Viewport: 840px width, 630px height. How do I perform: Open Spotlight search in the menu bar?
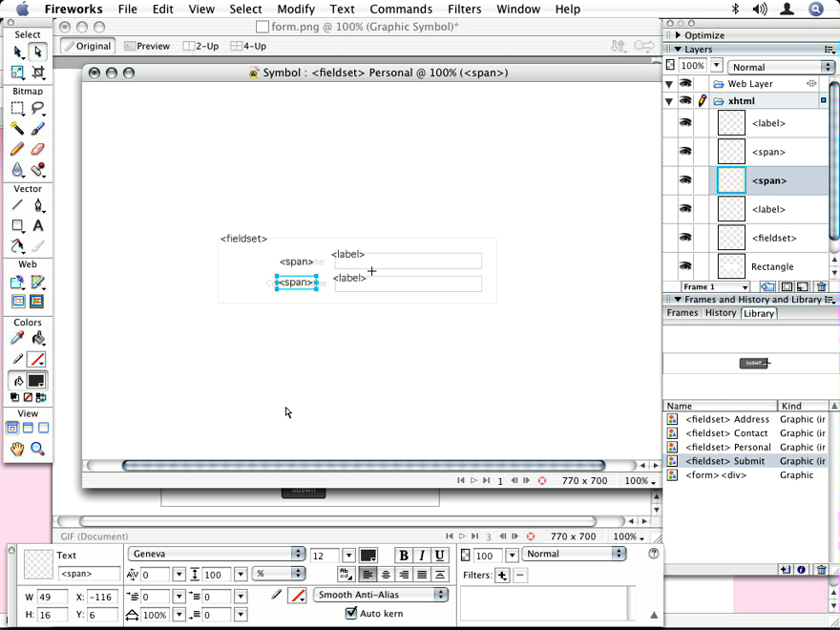coord(816,10)
